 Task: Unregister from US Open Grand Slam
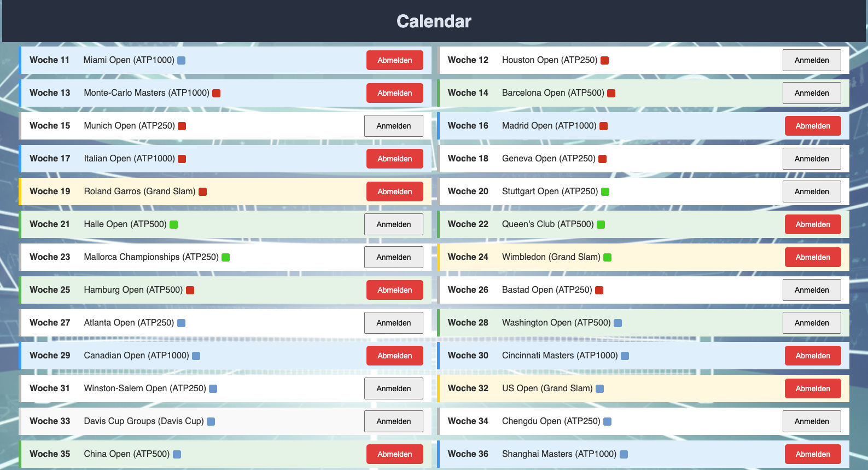tap(813, 388)
